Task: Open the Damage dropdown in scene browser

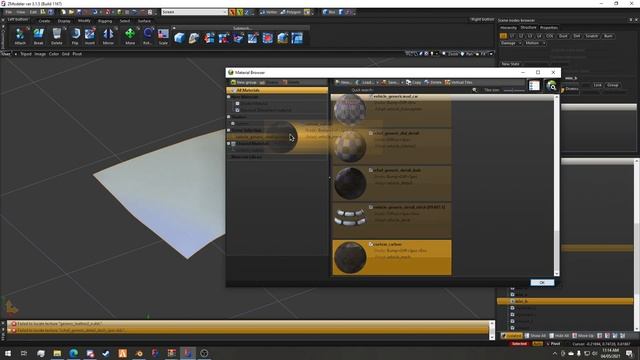Action: pos(511,43)
